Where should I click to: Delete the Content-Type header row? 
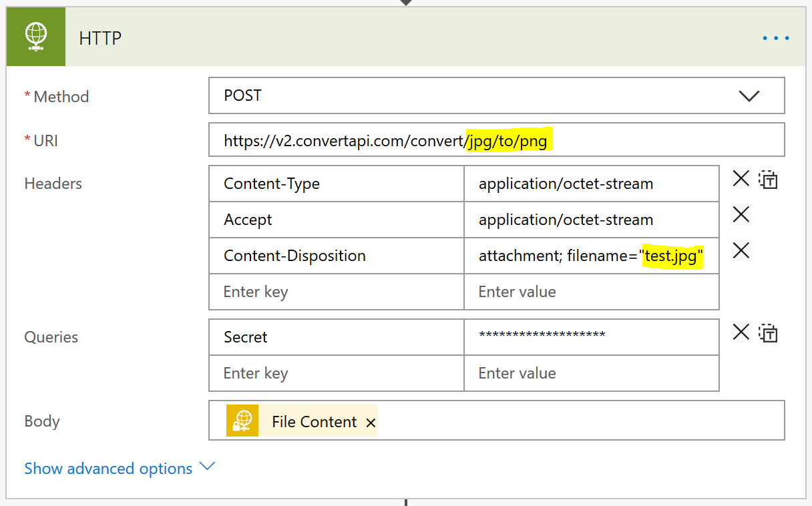(741, 179)
